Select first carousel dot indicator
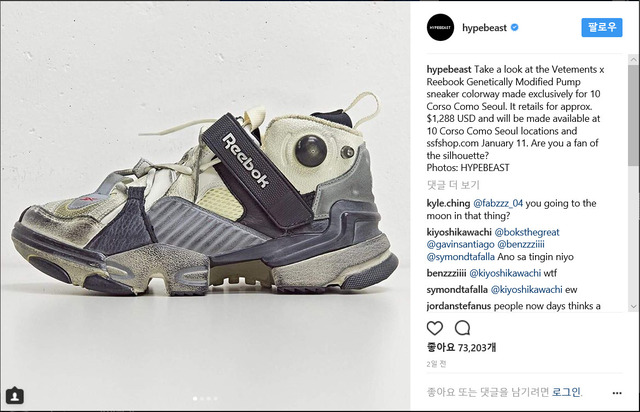 195,398
